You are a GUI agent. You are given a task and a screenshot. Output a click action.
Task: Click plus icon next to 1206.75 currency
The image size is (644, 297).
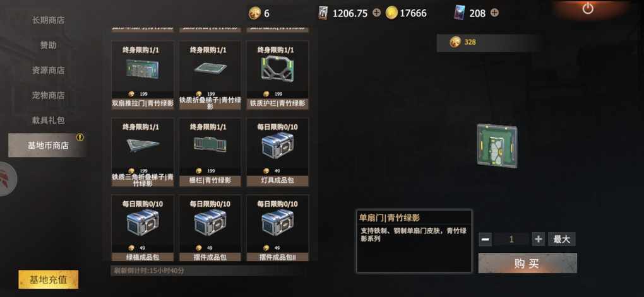click(x=377, y=13)
